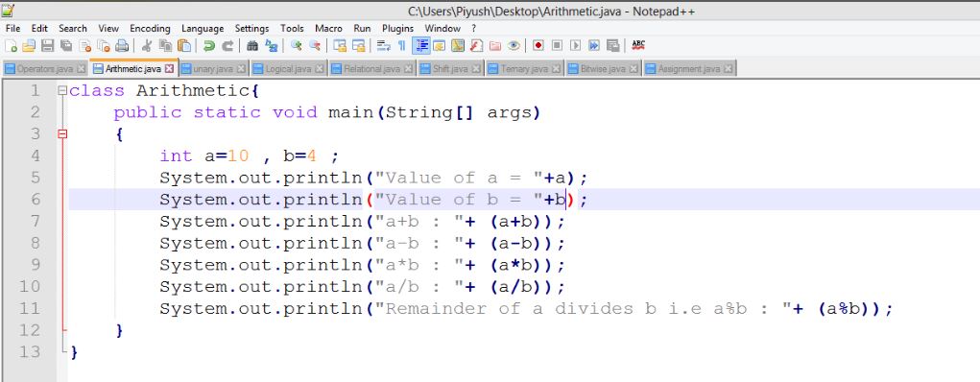Toggle Show All Characters pilcrow icon
The image size is (980, 382).
(x=402, y=46)
